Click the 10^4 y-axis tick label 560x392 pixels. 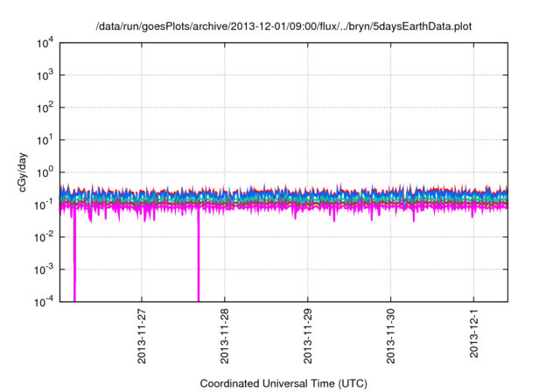click(45, 43)
